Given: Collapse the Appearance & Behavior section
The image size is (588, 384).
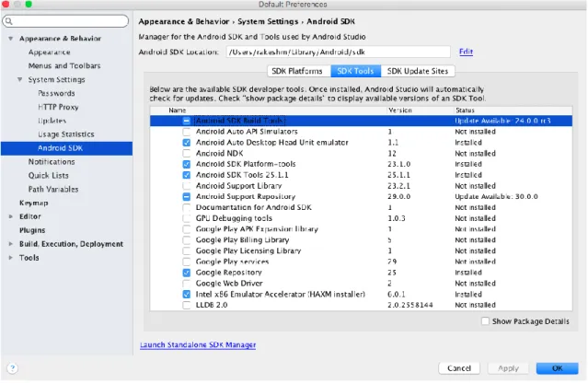Looking at the screenshot, I should pos(11,39).
